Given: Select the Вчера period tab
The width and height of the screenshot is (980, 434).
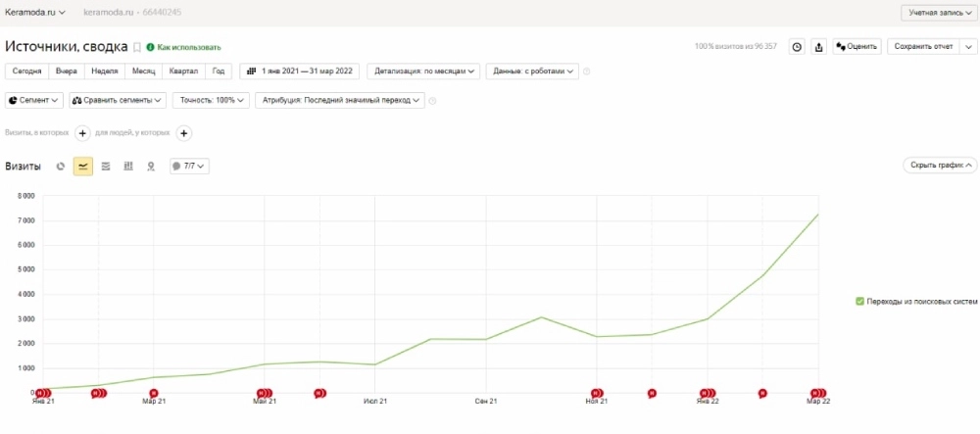Looking at the screenshot, I should click(x=67, y=72).
